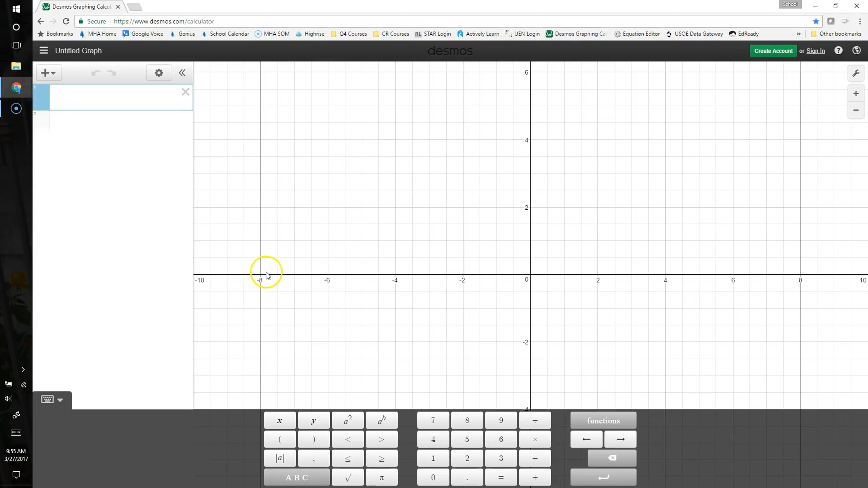Toggle visibility of expression 1's color tab

(41, 97)
